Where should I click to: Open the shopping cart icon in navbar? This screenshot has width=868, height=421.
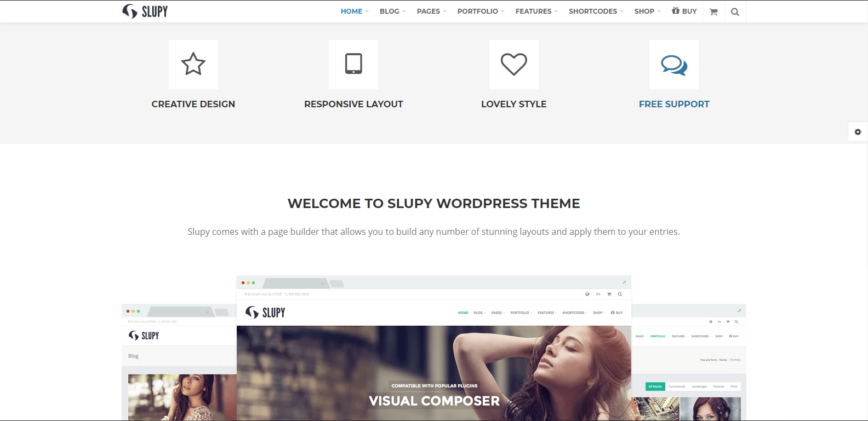click(713, 11)
